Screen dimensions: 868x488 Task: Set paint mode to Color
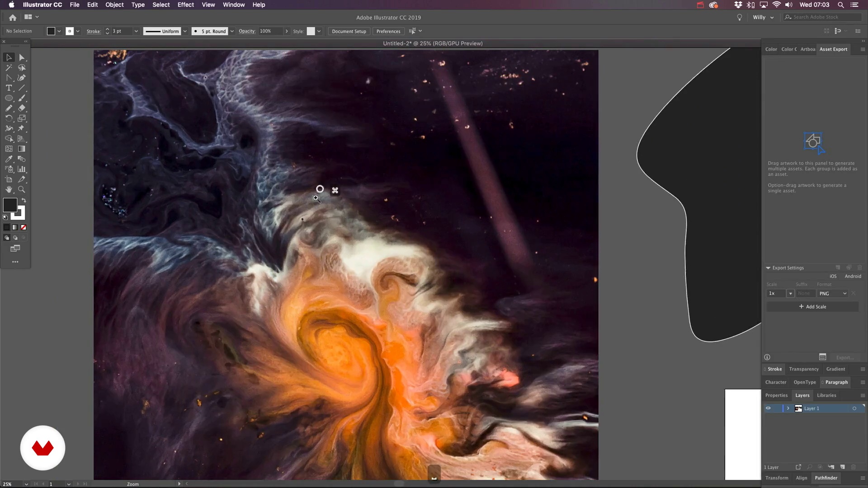pyautogui.click(x=6, y=227)
